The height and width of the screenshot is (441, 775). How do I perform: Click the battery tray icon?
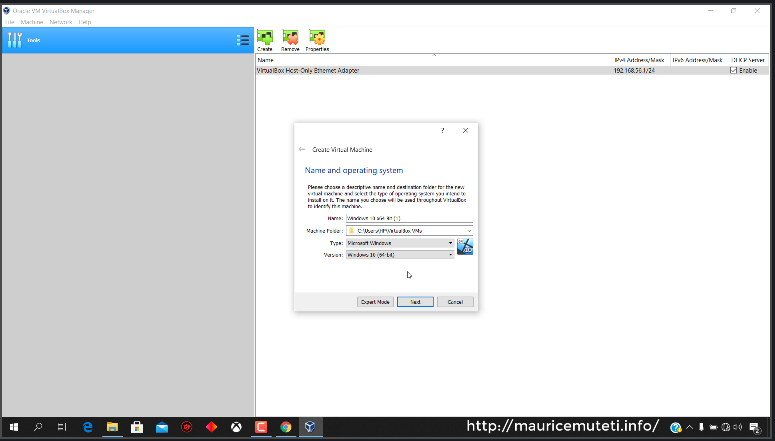(x=713, y=427)
